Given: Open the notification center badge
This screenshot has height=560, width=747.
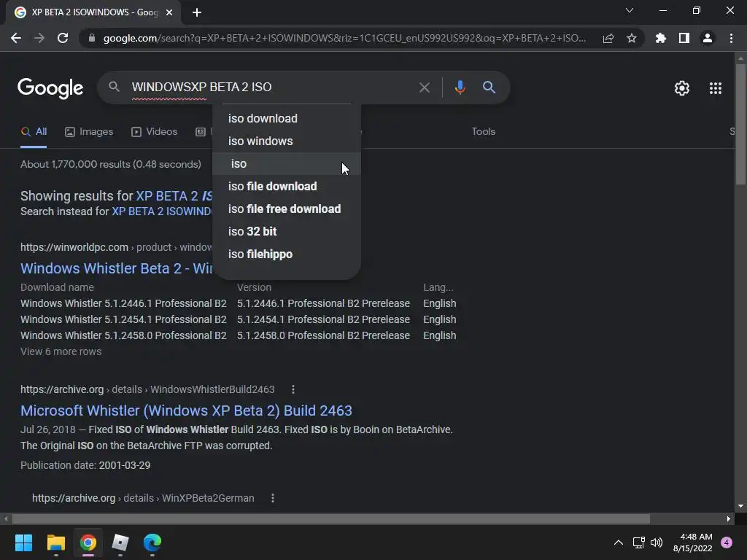Looking at the screenshot, I should (727, 542).
